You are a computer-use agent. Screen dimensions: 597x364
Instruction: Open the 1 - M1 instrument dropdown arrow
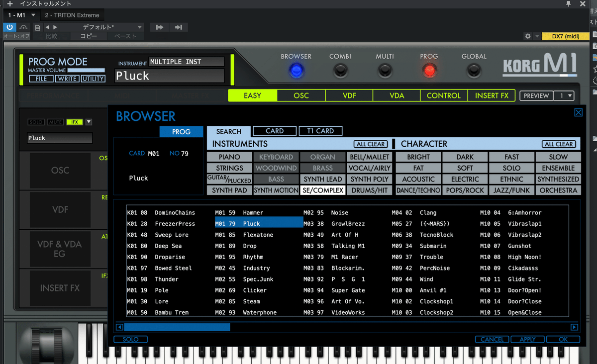[x=33, y=15]
